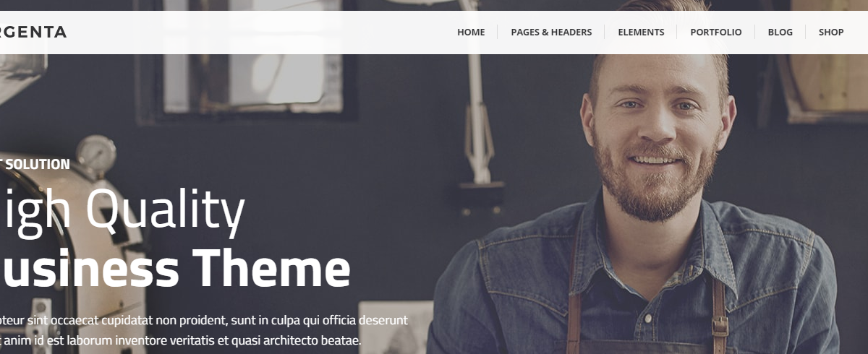Go to the PORTFOLIO menu
The width and height of the screenshot is (868, 354).
point(716,33)
